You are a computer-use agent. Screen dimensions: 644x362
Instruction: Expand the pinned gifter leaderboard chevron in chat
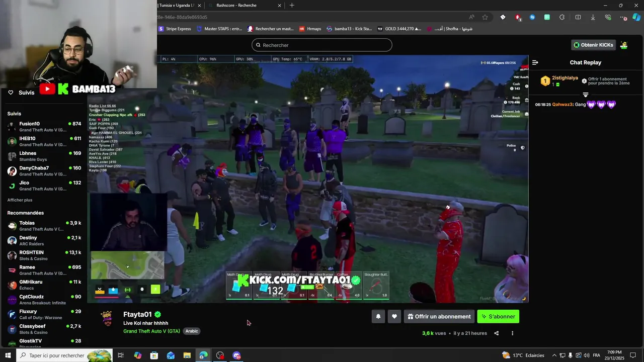coord(585,95)
